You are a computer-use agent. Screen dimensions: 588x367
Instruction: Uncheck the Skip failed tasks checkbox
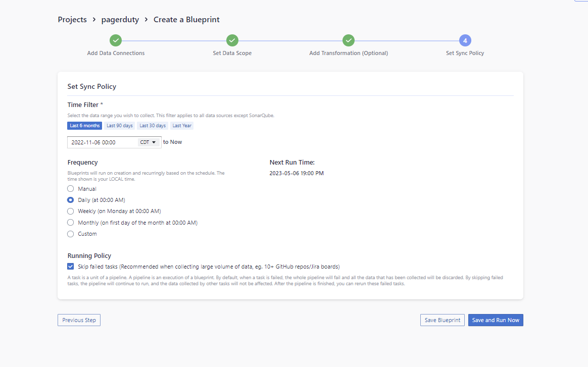click(71, 267)
